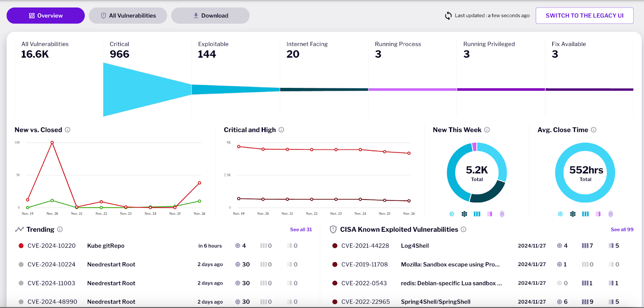The image size is (644, 308).
Task: Click the 552hrs Total donut center
Action: click(586, 173)
